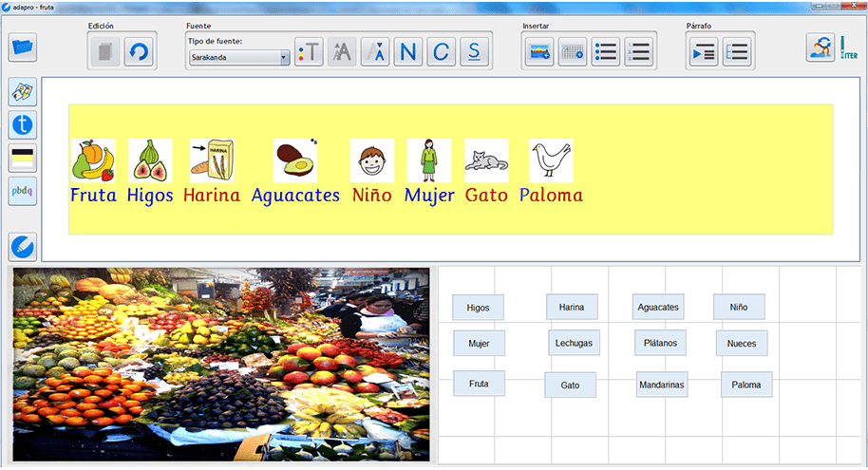This screenshot has width=868, height=470.
Task: Toggle bold N formatting
Action: click(407, 52)
